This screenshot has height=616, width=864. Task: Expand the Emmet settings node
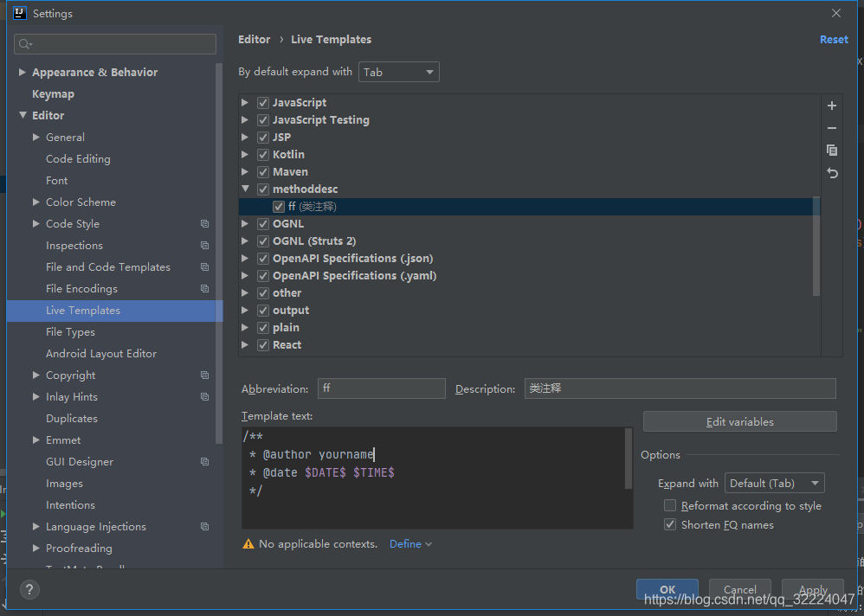point(35,440)
